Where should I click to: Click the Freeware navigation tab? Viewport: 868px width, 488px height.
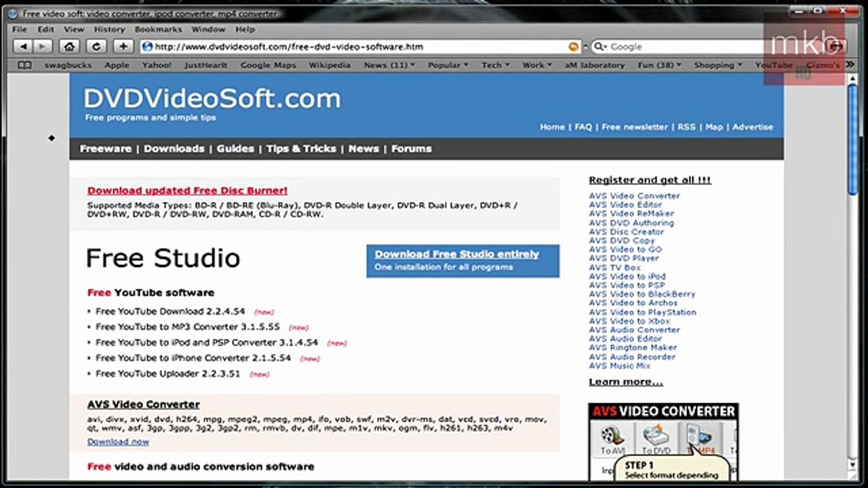click(105, 148)
